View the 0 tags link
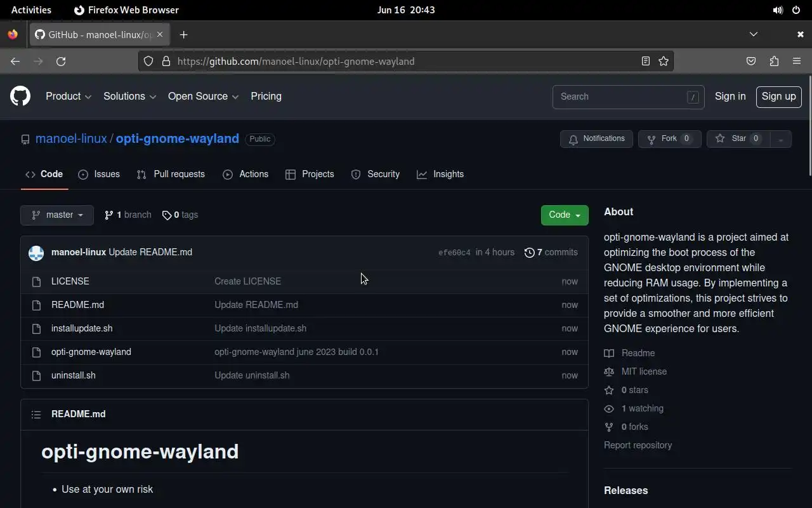Image resolution: width=812 pixels, height=508 pixels. pyautogui.click(x=180, y=215)
